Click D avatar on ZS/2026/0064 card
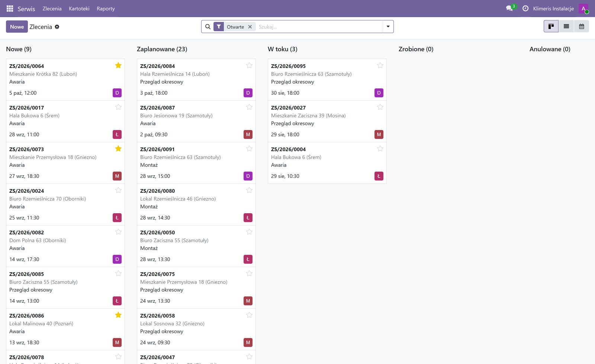Viewport: 595px width, 364px height. coord(117,93)
